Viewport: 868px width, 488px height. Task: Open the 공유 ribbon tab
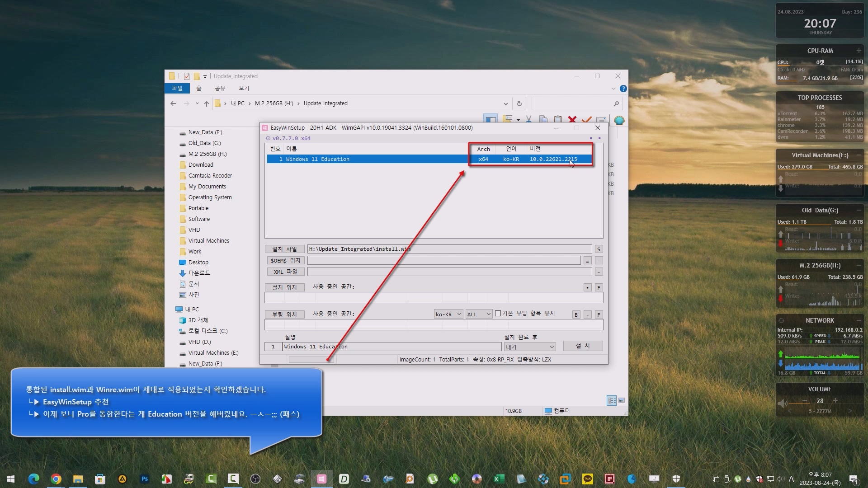[x=220, y=89]
